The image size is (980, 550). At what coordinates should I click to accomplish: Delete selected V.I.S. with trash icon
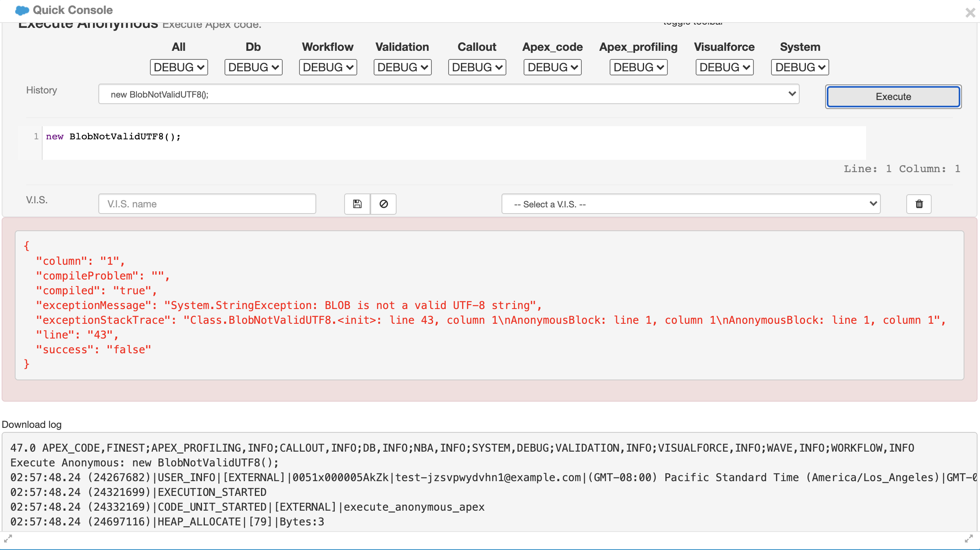click(x=919, y=204)
